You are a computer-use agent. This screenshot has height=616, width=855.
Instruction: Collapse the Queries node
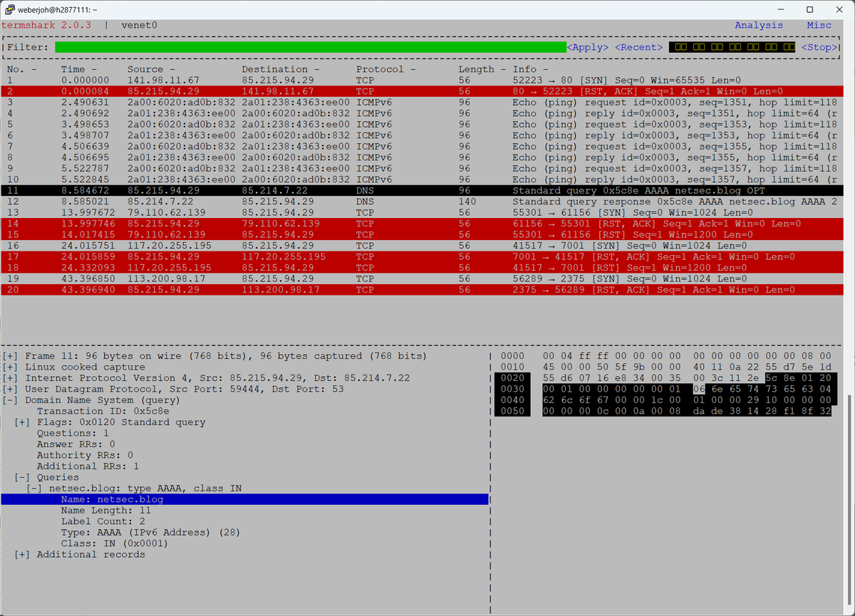point(22,477)
